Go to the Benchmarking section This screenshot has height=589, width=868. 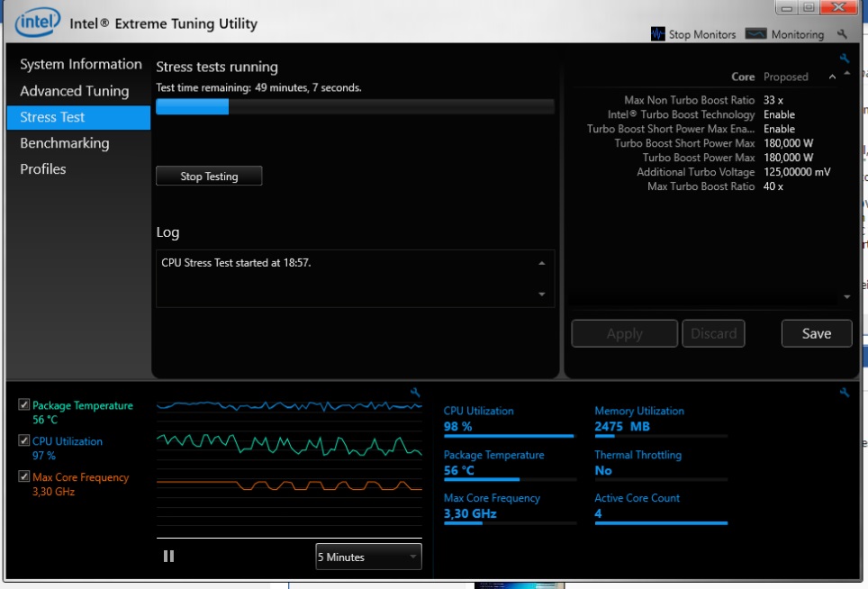pos(64,143)
